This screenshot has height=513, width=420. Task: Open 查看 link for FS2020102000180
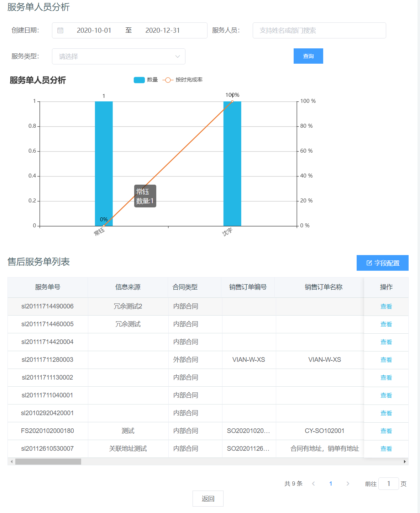tap(386, 431)
